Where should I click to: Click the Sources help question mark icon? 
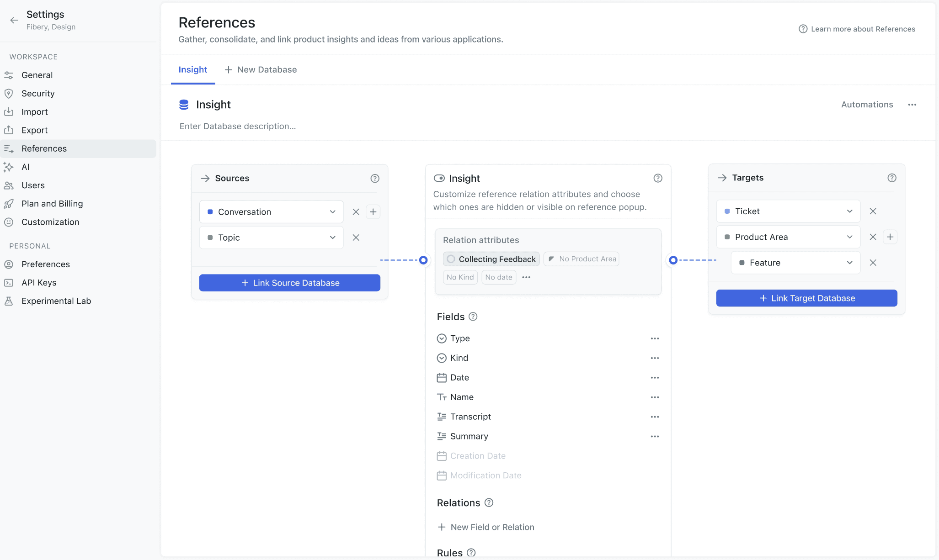click(x=375, y=179)
